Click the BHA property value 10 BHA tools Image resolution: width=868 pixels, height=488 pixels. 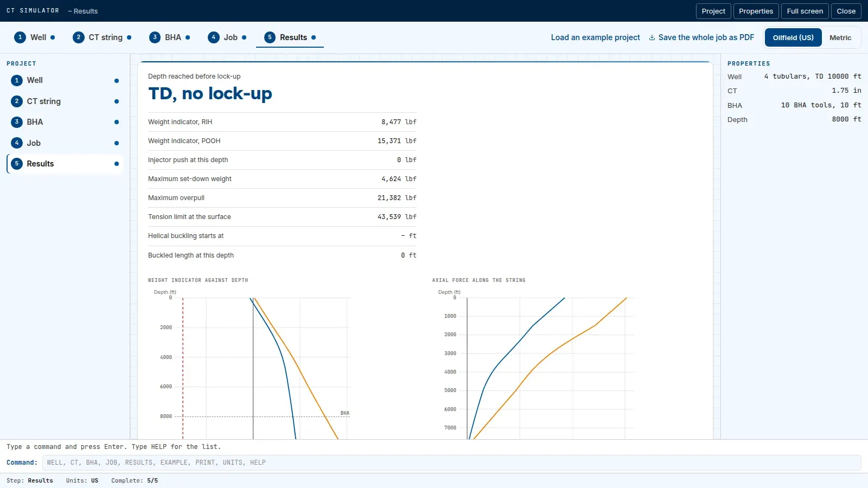pos(821,105)
